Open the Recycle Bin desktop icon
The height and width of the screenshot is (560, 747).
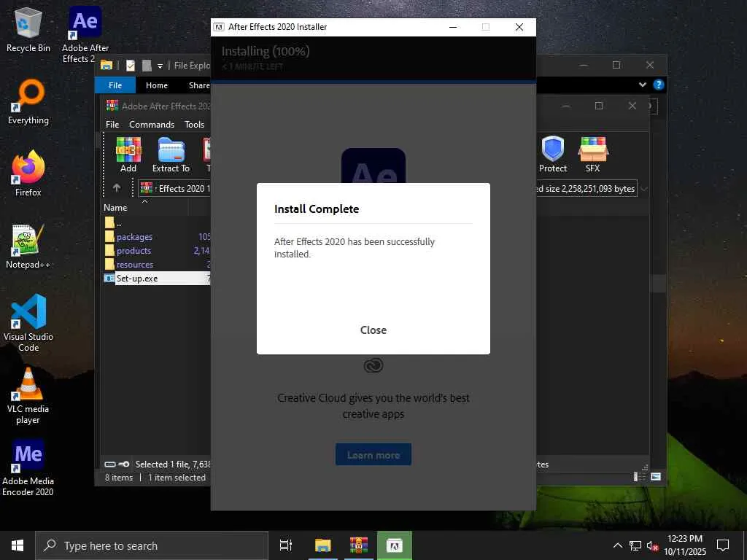click(x=28, y=29)
